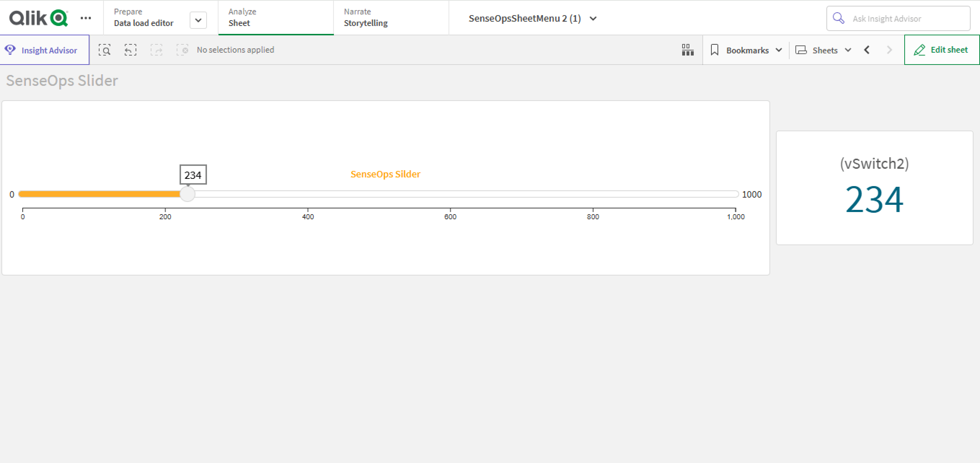This screenshot has height=463, width=980.
Task: Open the Bookmarks dropdown
Action: [746, 50]
